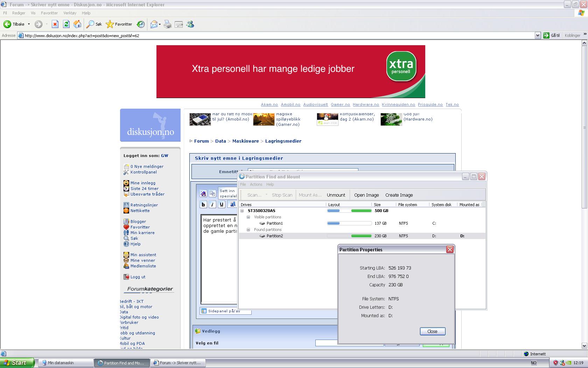Switch to Min datamaskin taskbar item
Image resolution: width=588 pixels, height=368 pixels.
pyautogui.click(x=65, y=363)
